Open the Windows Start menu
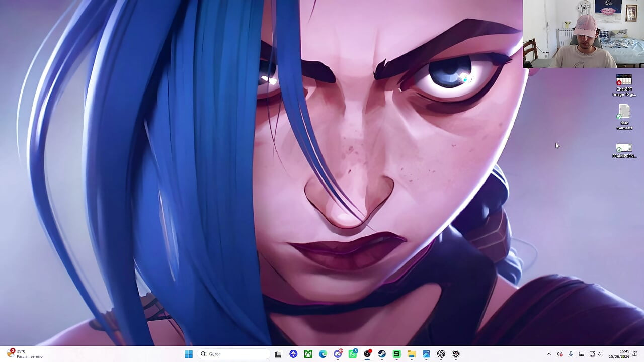This screenshot has width=644, height=362. click(189, 354)
